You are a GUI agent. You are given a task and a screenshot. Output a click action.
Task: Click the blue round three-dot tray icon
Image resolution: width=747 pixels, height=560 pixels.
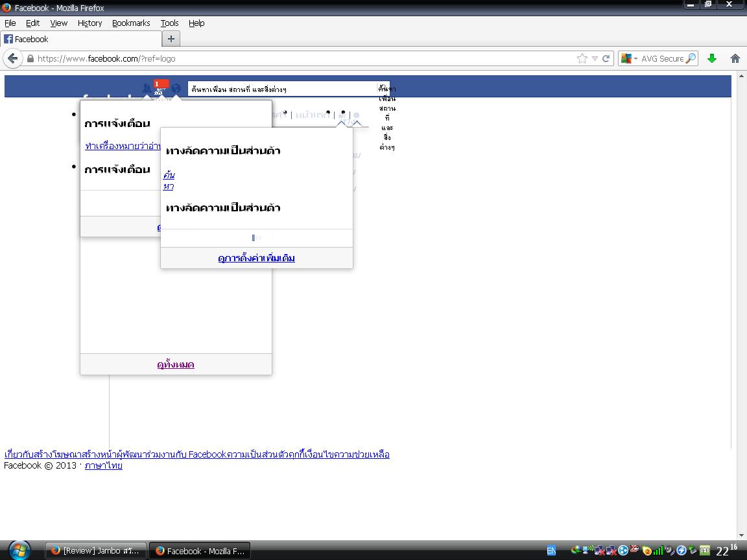pos(623,550)
